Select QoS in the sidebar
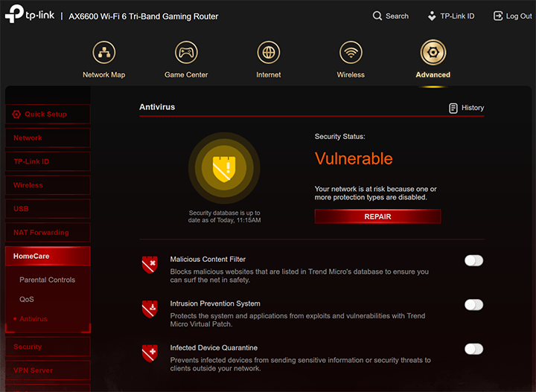This screenshot has width=536, height=392. (27, 300)
